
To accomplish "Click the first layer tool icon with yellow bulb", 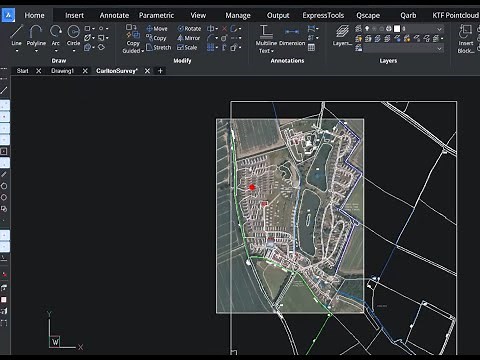I will 359,39.
